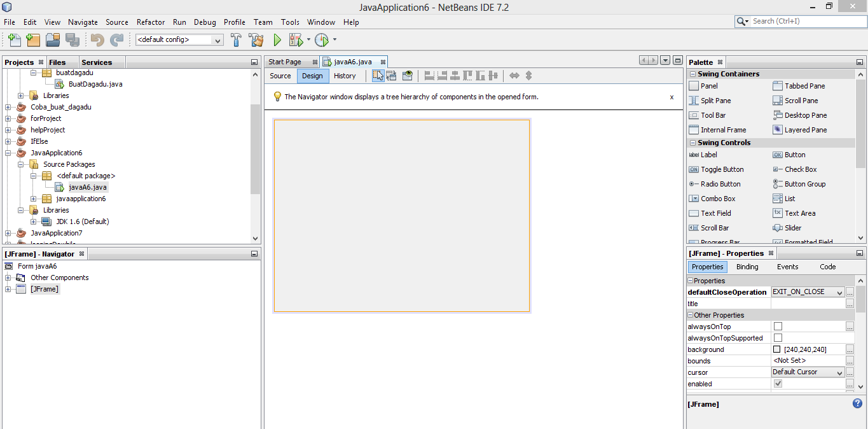Open the defaultCloseOperation dropdown
This screenshot has width=868, height=429.
(839, 292)
